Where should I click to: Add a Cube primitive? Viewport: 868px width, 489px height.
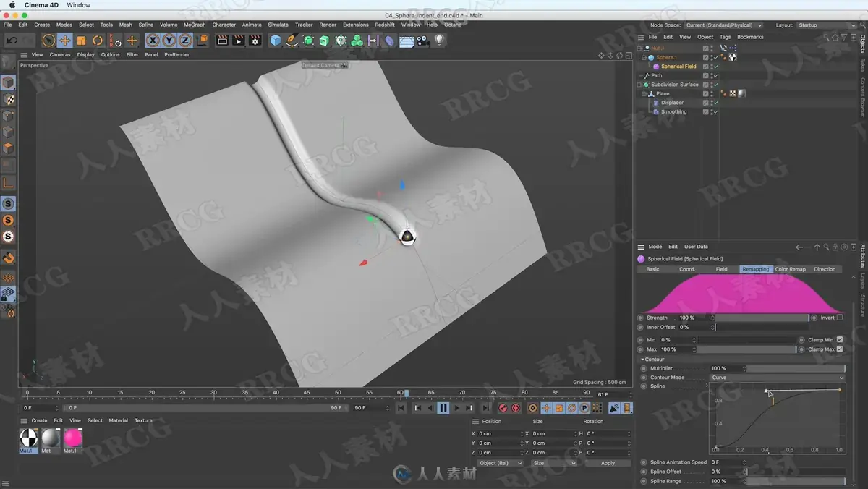click(275, 41)
